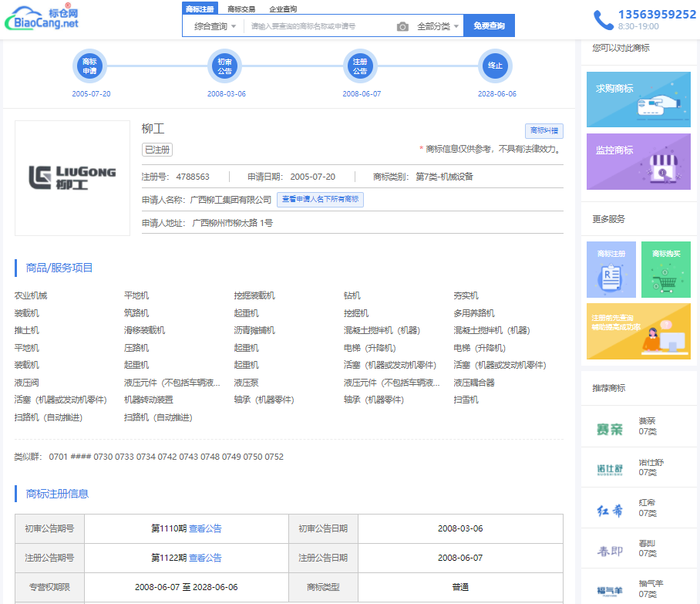Open the 全部分类 category dropdown
This screenshot has width=700, height=604.
point(438,26)
